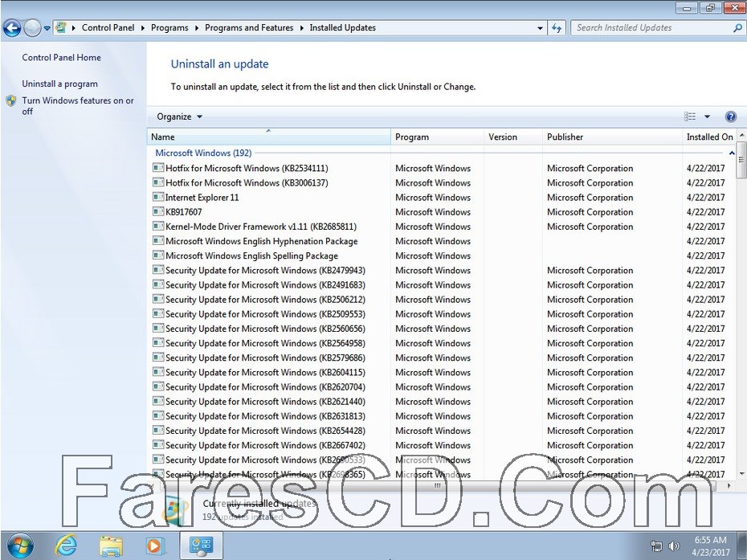Viewport: 747px width, 560px height.
Task: Launch Windows Media Player from taskbar
Action: (154, 546)
